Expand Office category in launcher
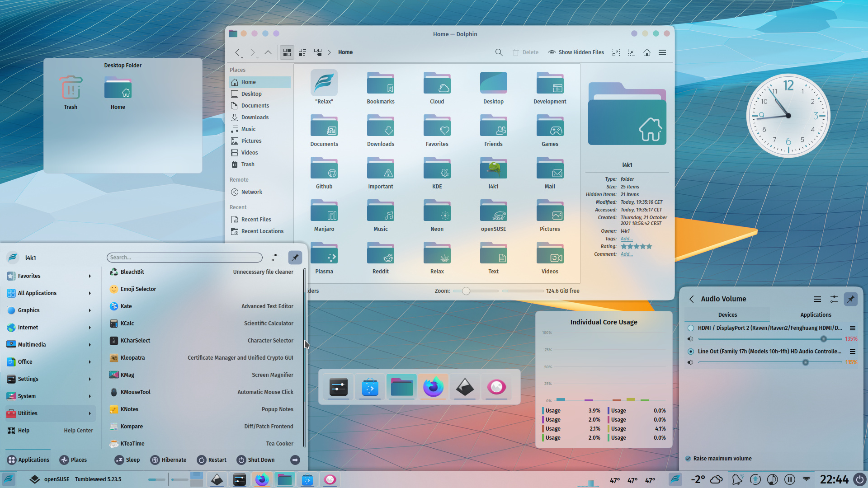The width and height of the screenshot is (868, 488). (50, 362)
